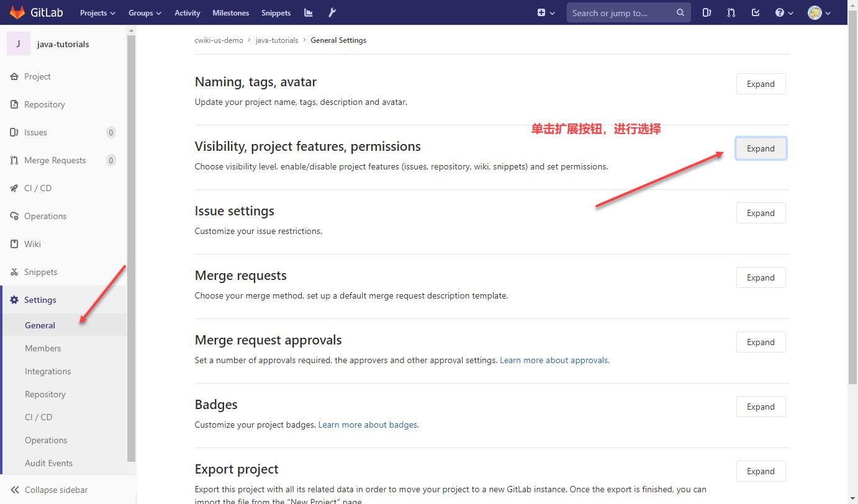The width and height of the screenshot is (858, 504).
Task: Select Wiki from the project sidebar
Action: click(x=32, y=243)
